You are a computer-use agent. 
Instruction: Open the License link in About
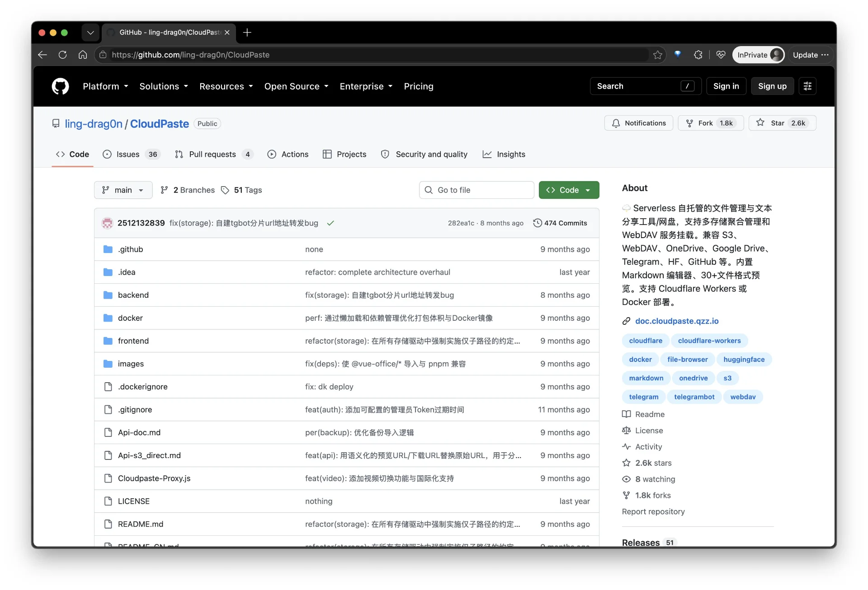pyautogui.click(x=643, y=431)
